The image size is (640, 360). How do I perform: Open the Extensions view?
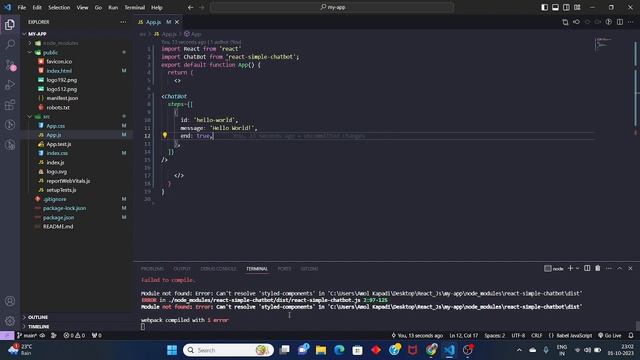tap(10, 104)
